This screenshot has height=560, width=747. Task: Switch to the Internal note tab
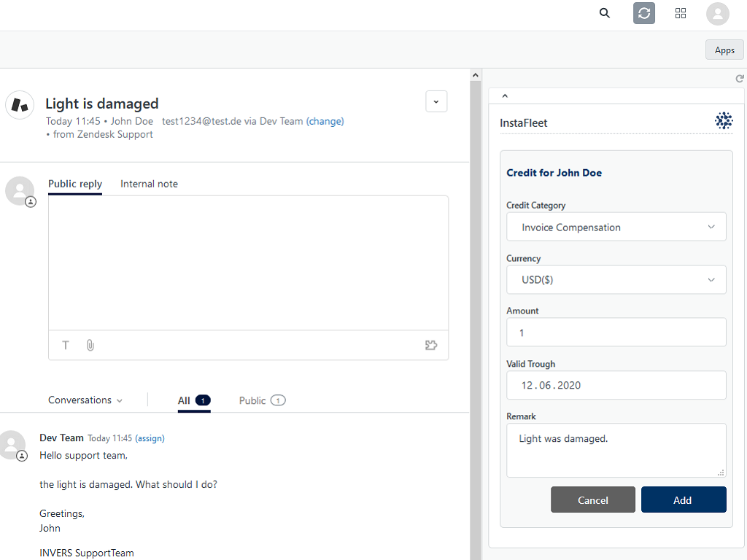pyautogui.click(x=149, y=184)
